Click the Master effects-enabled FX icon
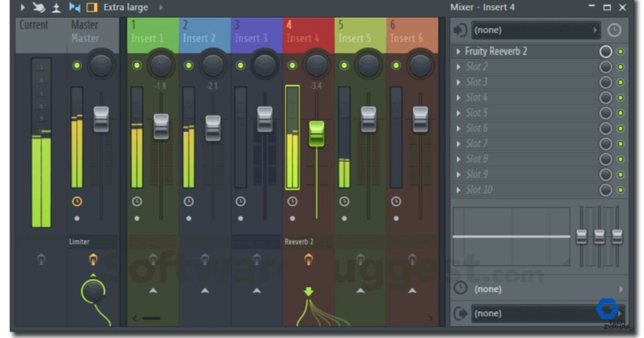This screenshot has height=338, width=644. coord(93,259)
